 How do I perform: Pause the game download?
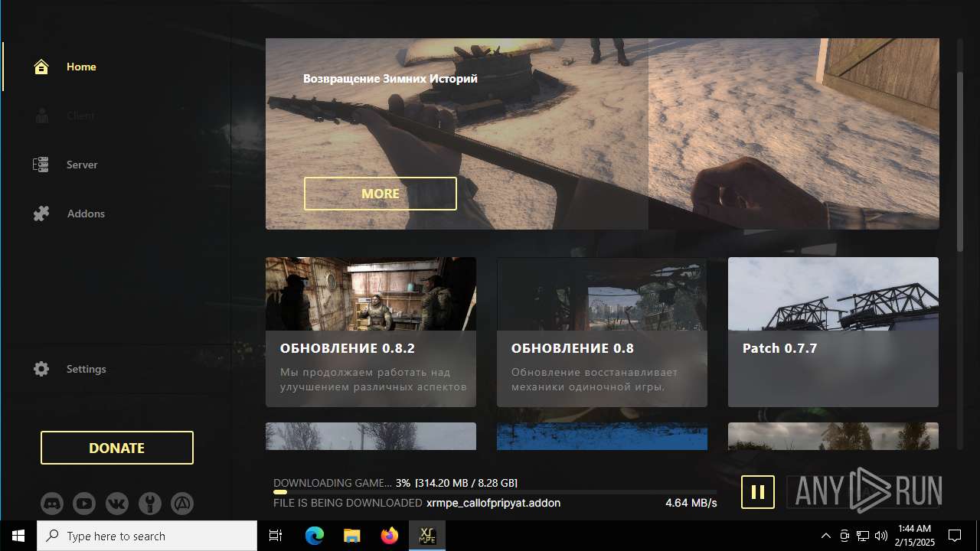coord(758,492)
